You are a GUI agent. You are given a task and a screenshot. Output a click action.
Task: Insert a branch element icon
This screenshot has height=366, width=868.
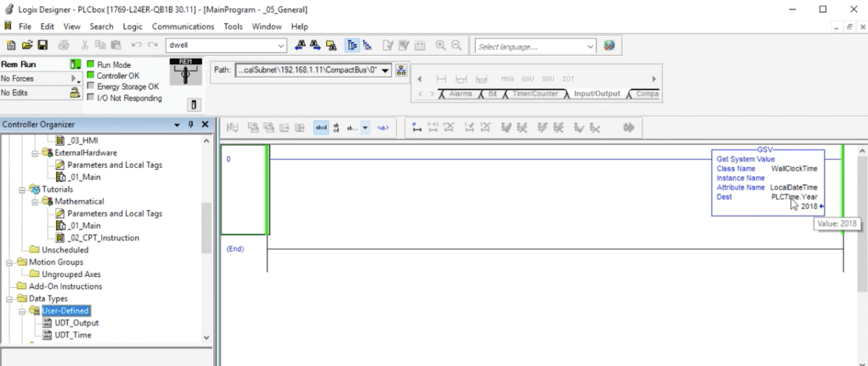pos(462,79)
